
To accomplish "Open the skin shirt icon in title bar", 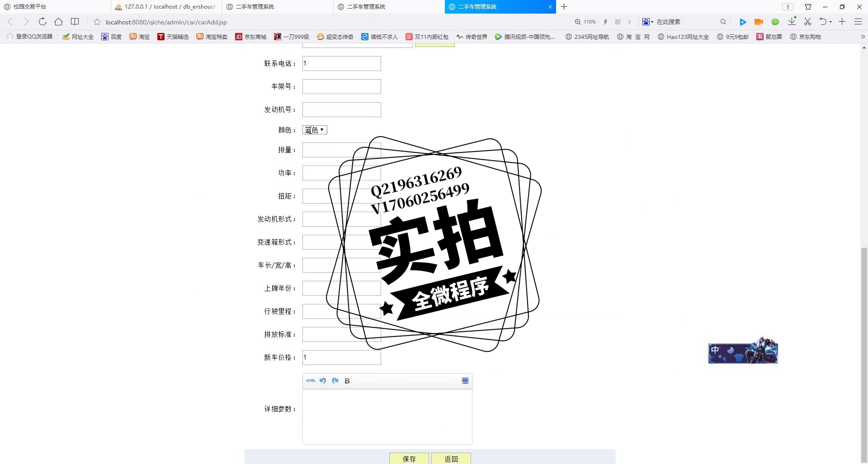I will pos(808,7).
